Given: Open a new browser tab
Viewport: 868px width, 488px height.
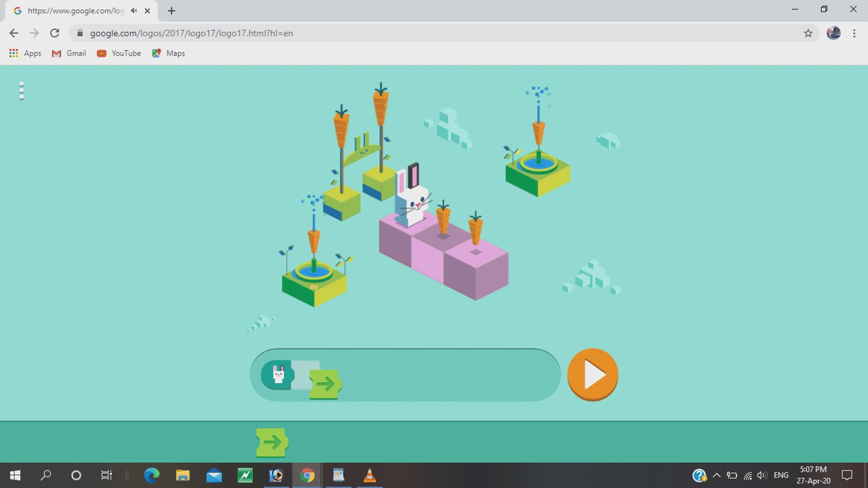Looking at the screenshot, I should [x=172, y=11].
